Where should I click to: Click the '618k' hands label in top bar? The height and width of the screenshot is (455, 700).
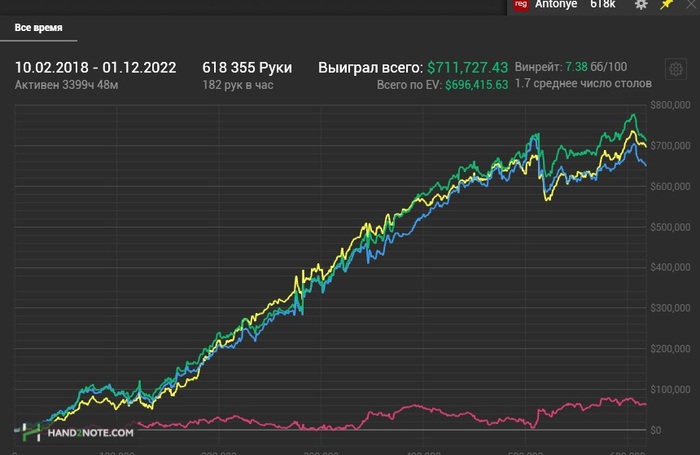(603, 4)
